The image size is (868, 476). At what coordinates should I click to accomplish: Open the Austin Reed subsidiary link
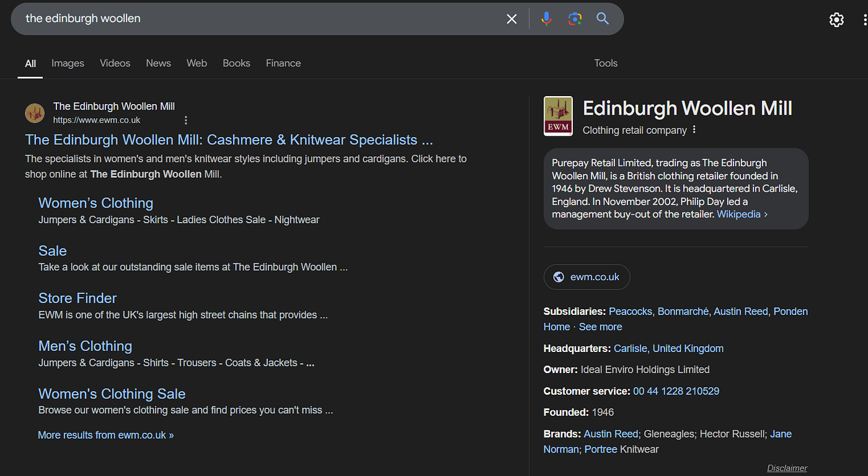(x=741, y=312)
